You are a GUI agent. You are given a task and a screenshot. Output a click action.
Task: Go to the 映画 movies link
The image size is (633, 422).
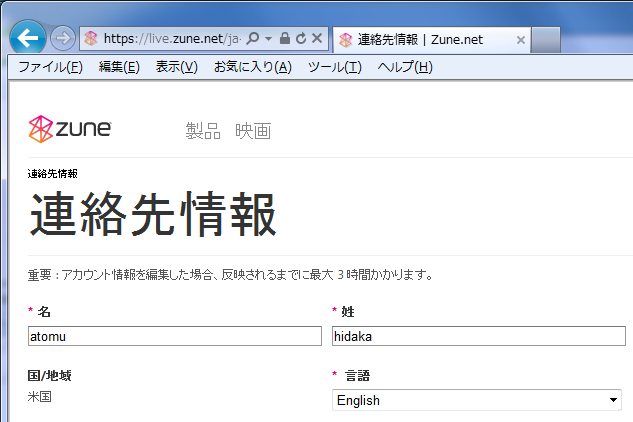pyautogui.click(x=253, y=131)
